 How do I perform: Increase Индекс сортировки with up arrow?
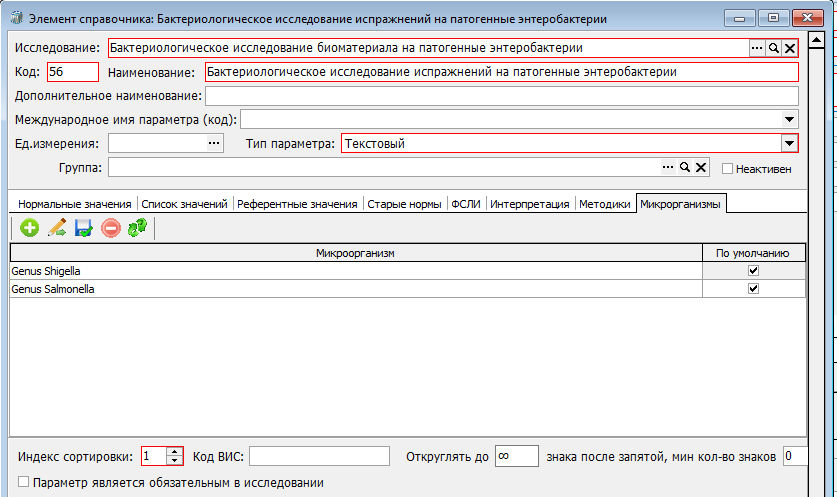175,452
